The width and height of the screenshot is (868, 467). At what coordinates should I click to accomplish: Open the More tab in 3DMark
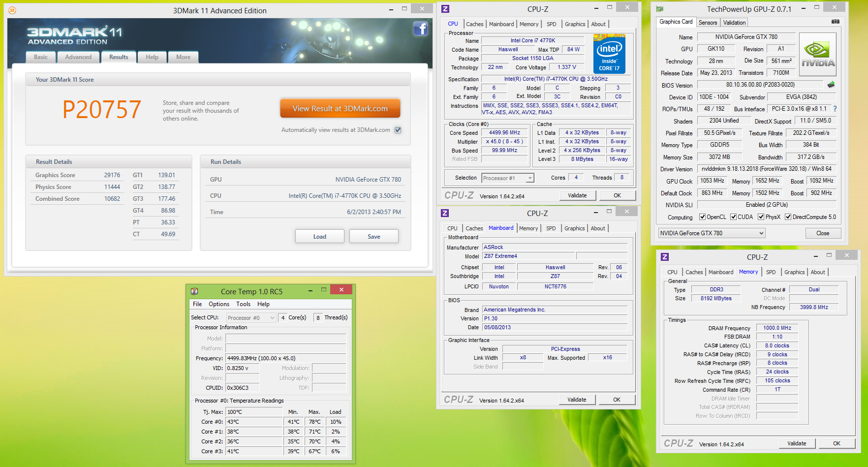184,57
